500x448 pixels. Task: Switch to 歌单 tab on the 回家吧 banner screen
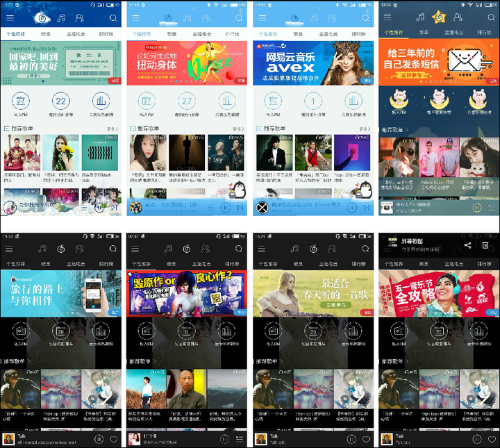tap(46, 34)
